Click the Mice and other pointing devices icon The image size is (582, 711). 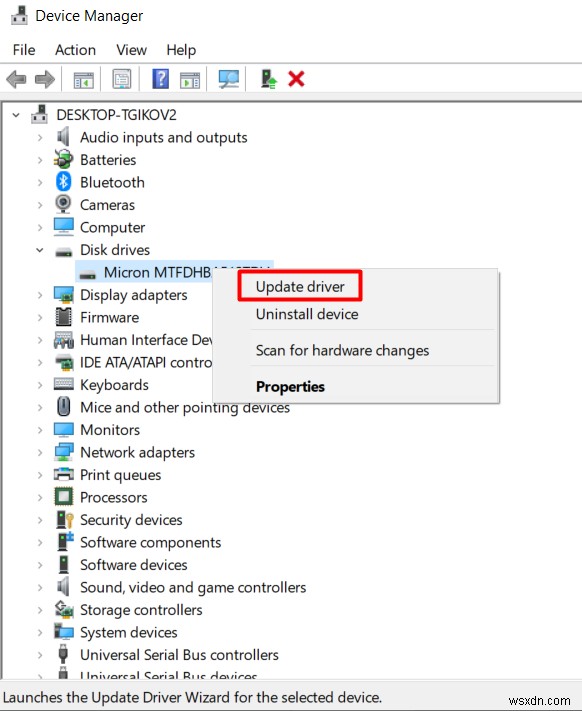[63, 407]
